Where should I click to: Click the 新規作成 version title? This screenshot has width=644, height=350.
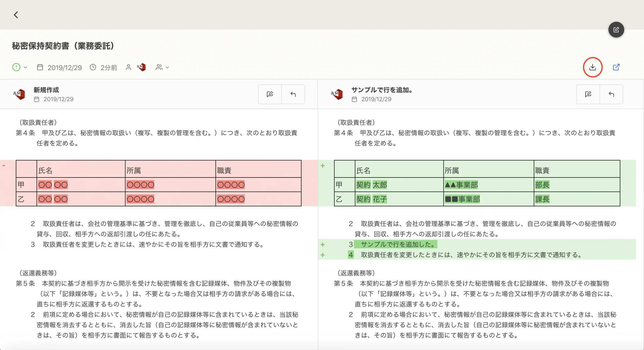[46, 90]
